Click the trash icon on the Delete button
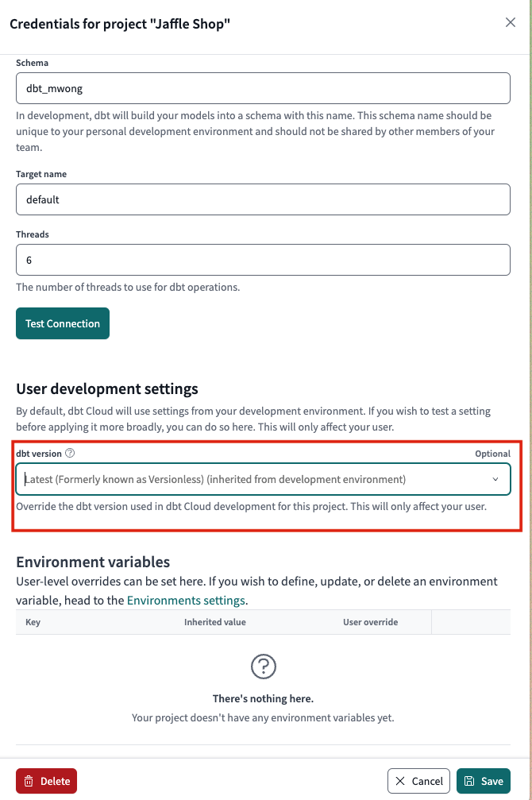Screen dimensions: 532x800 [29, 781]
